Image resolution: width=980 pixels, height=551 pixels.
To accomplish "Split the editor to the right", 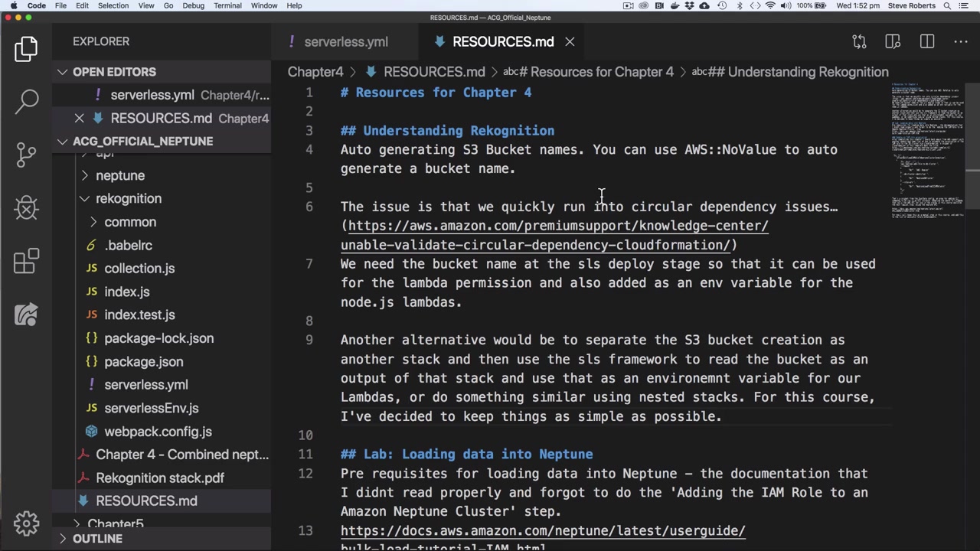I will 927,41.
